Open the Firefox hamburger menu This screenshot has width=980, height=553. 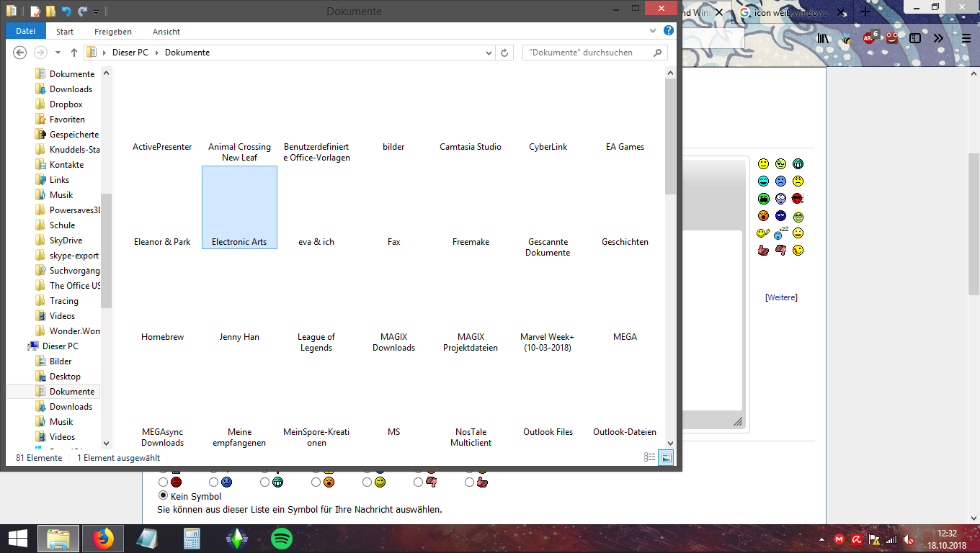tap(966, 38)
